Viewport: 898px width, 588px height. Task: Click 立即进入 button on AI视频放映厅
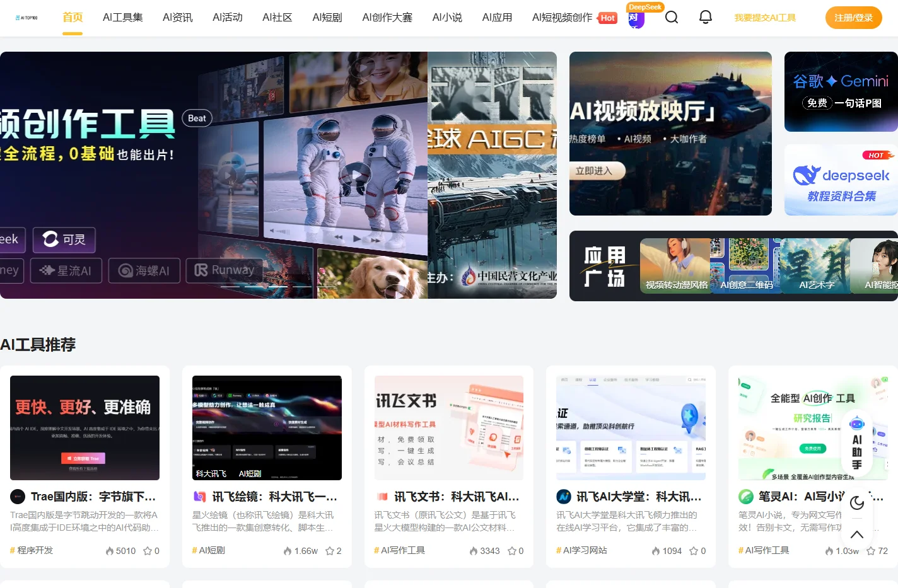tap(597, 171)
